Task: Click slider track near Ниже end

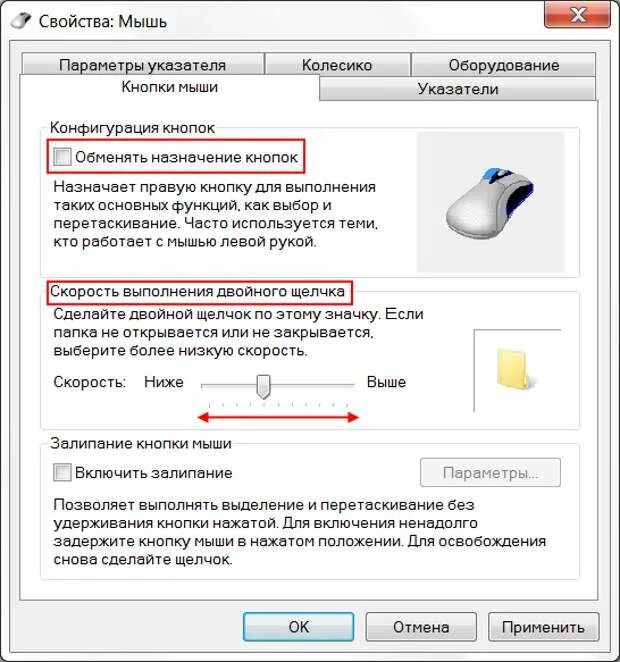Action: click(x=213, y=385)
